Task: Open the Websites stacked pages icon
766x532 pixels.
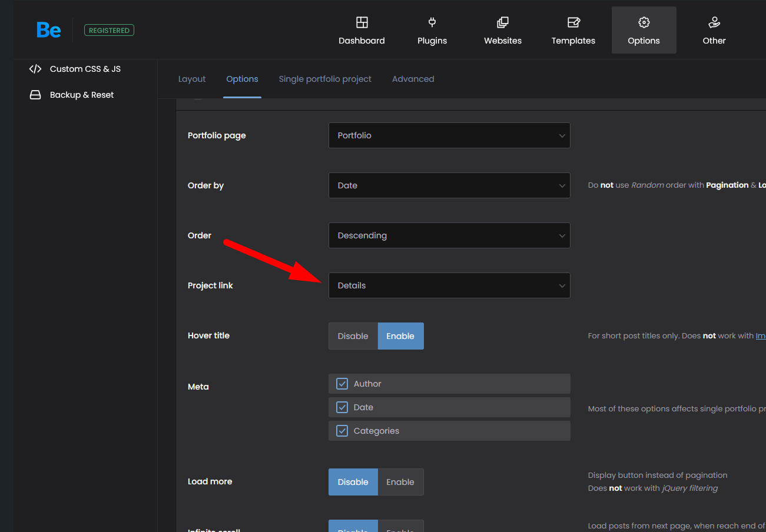Action: click(503, 22)
